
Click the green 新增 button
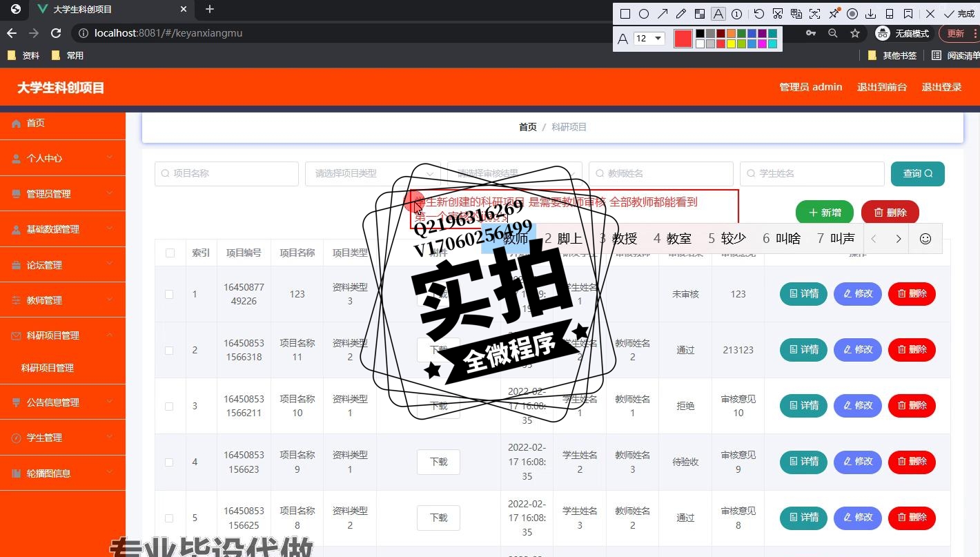coord(824,213)
